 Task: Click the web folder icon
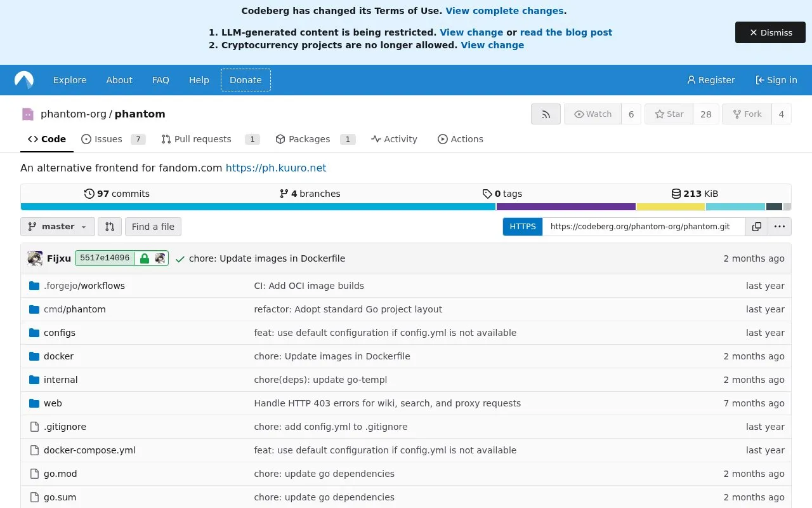tap(34, 403)
